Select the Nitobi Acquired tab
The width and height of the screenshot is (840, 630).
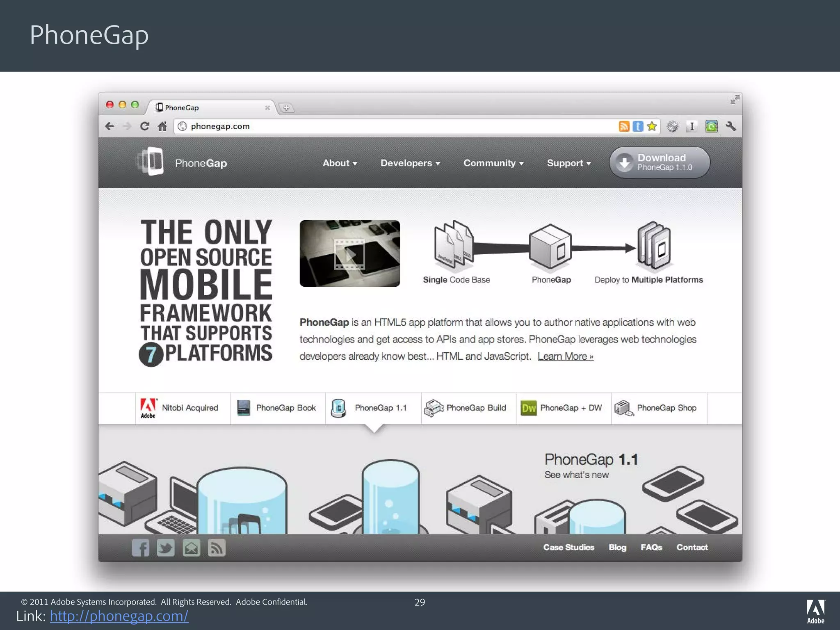(183, 408)
